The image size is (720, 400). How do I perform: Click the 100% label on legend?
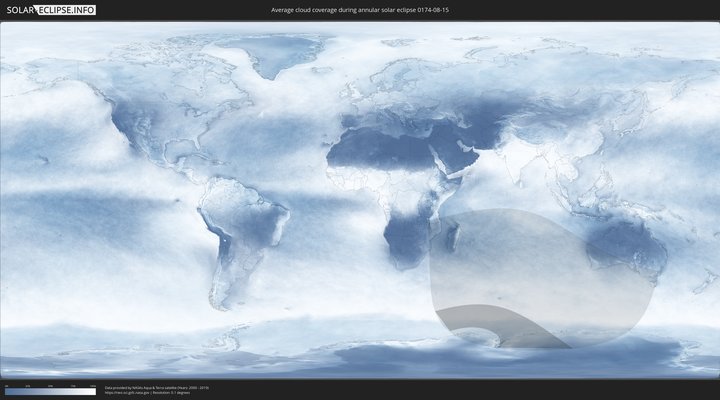(x=93, y=386)
